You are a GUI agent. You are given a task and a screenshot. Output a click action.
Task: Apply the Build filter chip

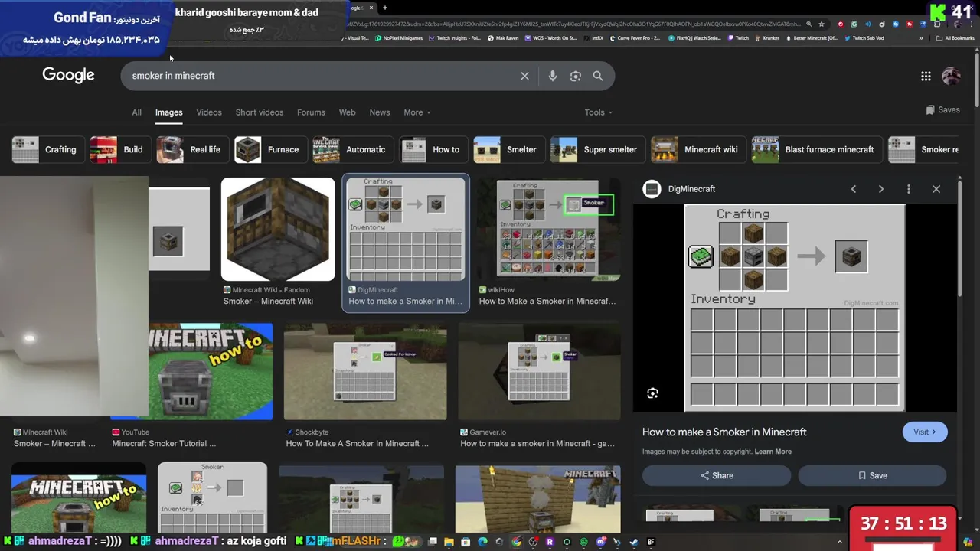[119, 150]
